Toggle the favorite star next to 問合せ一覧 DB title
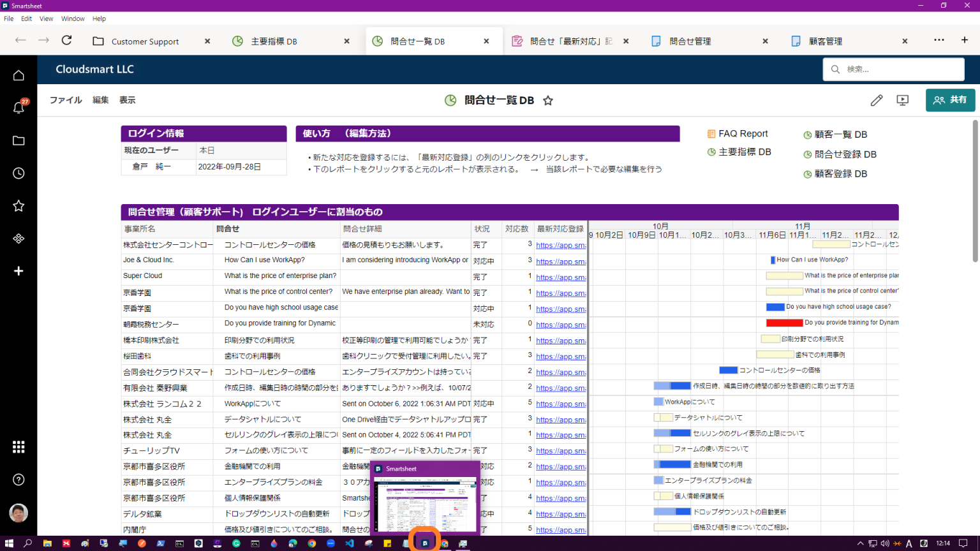The width and height of the screenshot is (980, 551). click(x=547, y=100)
